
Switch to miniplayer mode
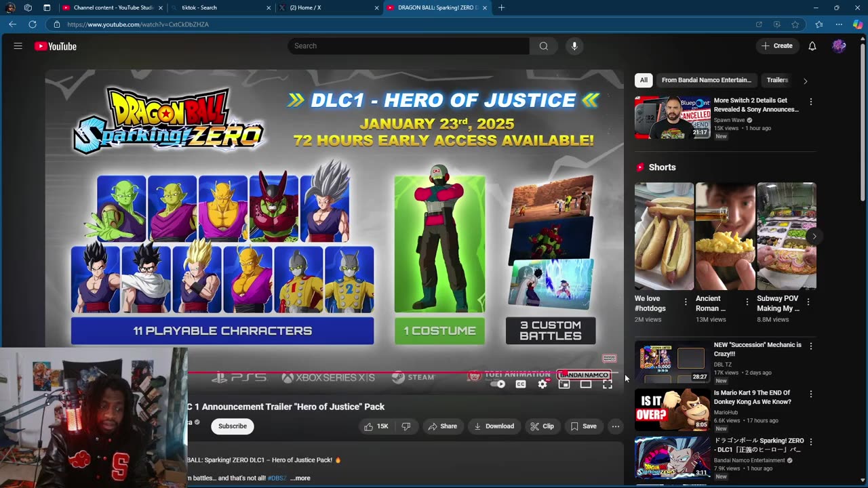point(564,384)
